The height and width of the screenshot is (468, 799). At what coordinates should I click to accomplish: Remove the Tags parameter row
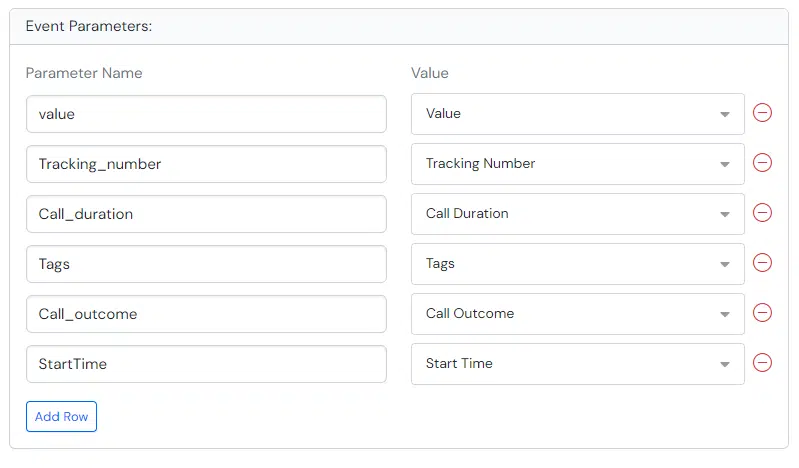(762, 263)
